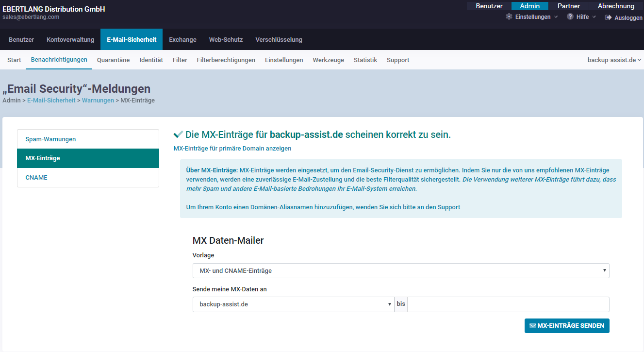
Task: Click the 'MX Daten-Mailer' heading
Action: 228,240
